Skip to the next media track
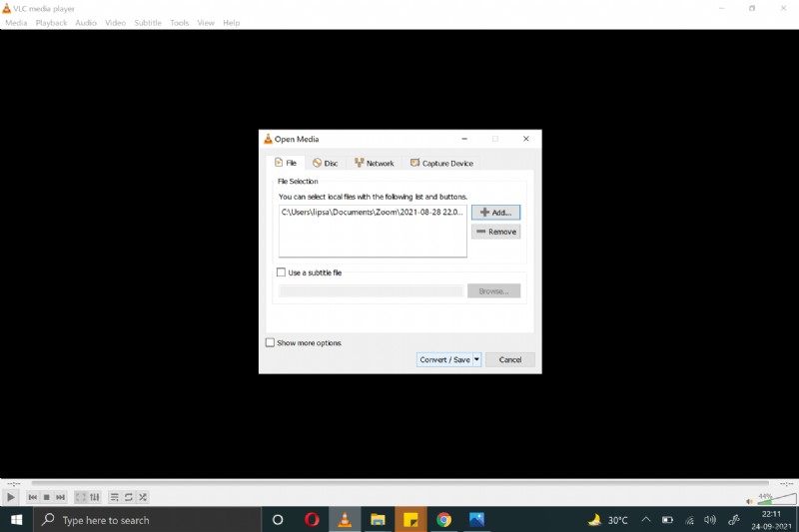The image size is (799, 532). pos(60,497)
